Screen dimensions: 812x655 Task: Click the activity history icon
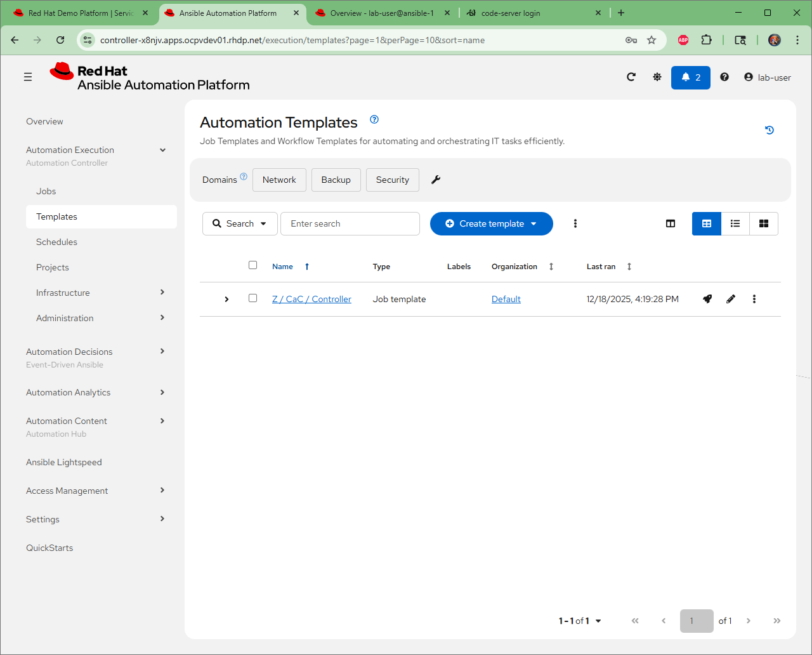[x=769, y=130]
